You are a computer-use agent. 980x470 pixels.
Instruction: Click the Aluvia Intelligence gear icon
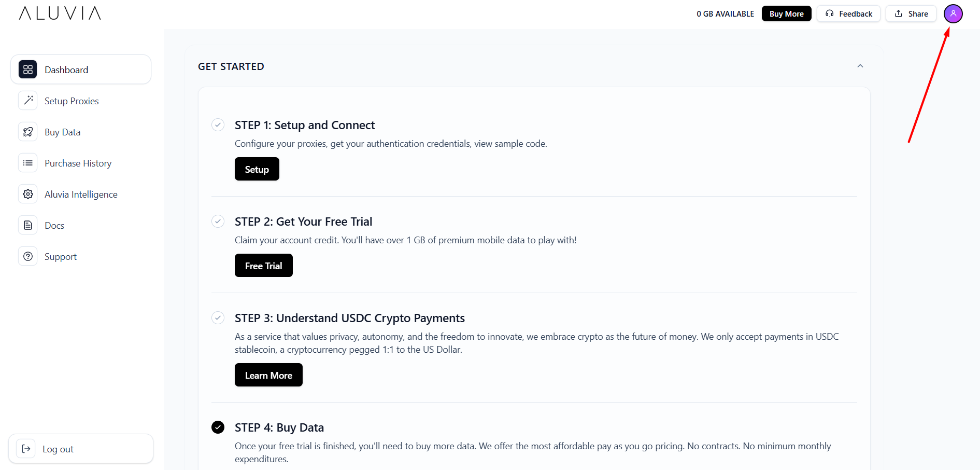coord(28,194)
